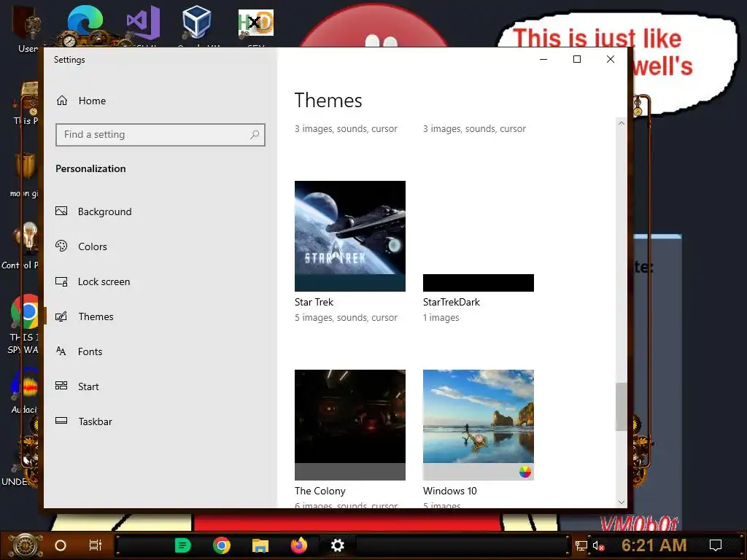The width and height of the screenshot is (747, 560).
Task: Click the Home house icon
Action: click(62, 101)
